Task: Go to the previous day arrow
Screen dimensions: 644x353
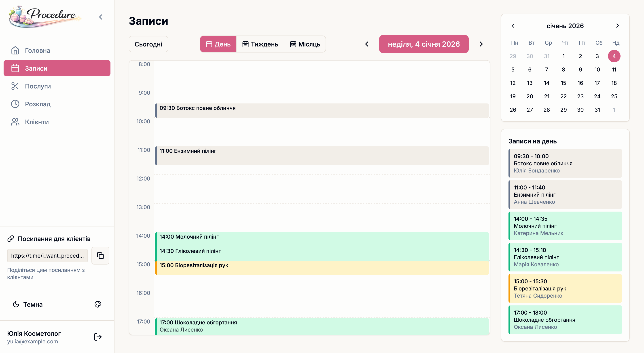Action: coord(366,44)
